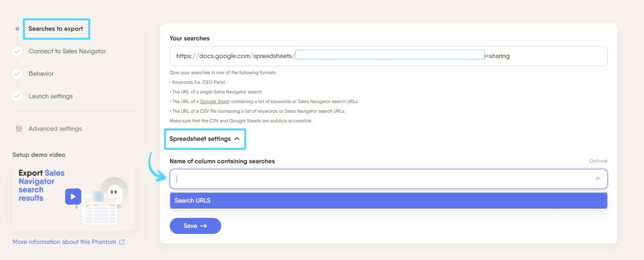Open More information about this Phantom

[64, 242]
